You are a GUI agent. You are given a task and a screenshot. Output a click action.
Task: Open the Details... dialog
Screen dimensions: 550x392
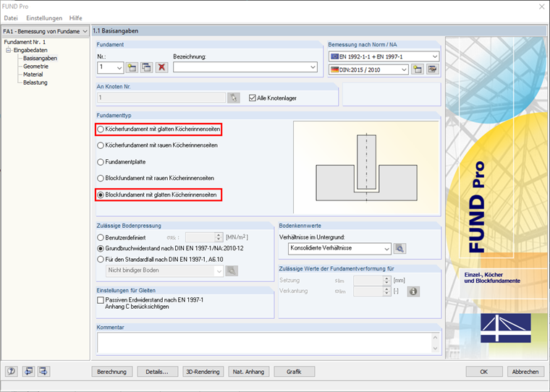coord(157,372)
